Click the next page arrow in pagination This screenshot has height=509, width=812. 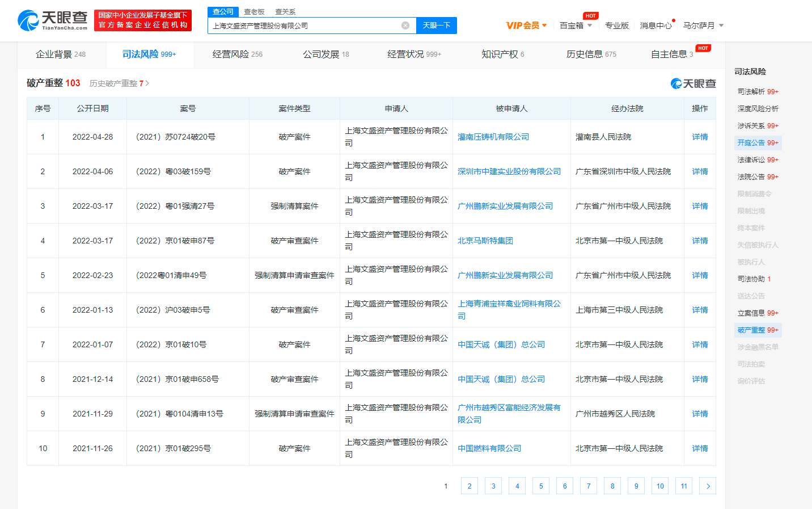708,486
